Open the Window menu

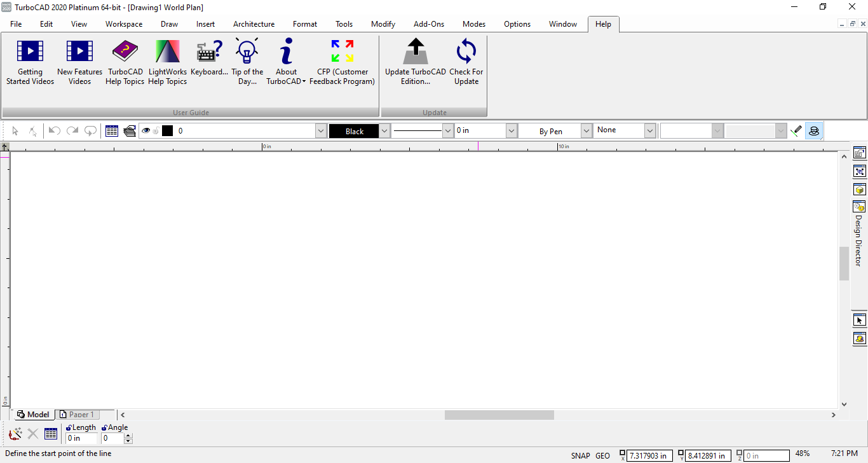click(563, 24)
